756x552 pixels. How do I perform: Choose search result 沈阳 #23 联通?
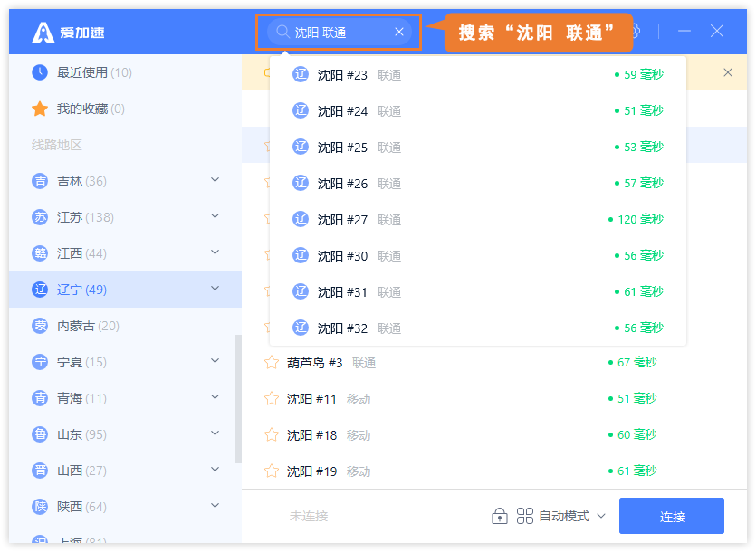click(478, 75)
